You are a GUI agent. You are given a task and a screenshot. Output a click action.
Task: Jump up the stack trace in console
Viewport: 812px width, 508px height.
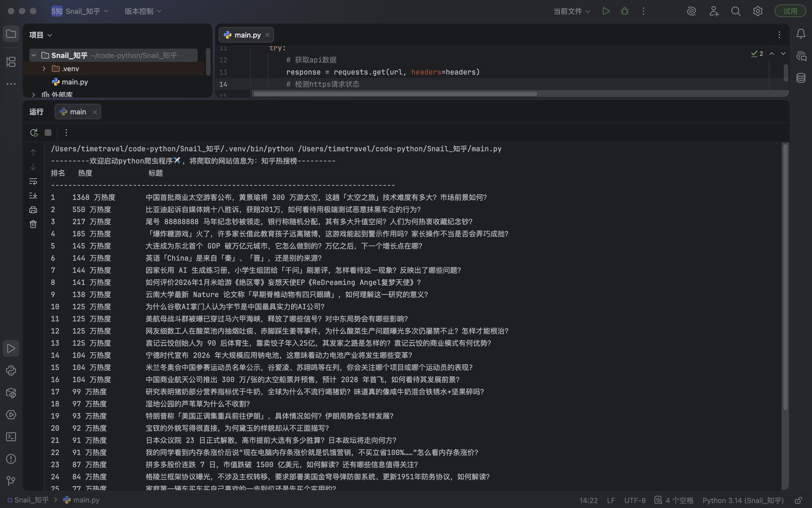pos(33,152)
